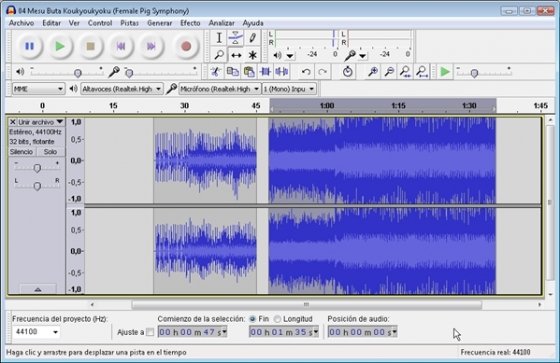Adjust the track L-R pan slider
This screenshot has width=560, height=363.
click(37, 186)
